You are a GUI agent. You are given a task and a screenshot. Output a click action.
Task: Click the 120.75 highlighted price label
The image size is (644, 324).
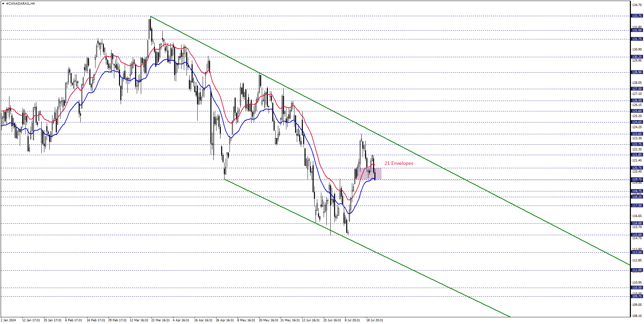(637, 168)
